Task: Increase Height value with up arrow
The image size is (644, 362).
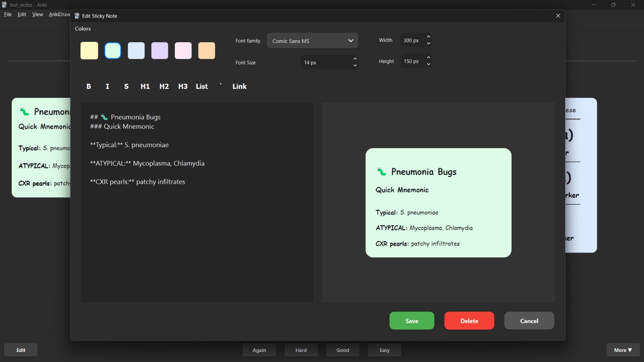Action: [429, 58]
